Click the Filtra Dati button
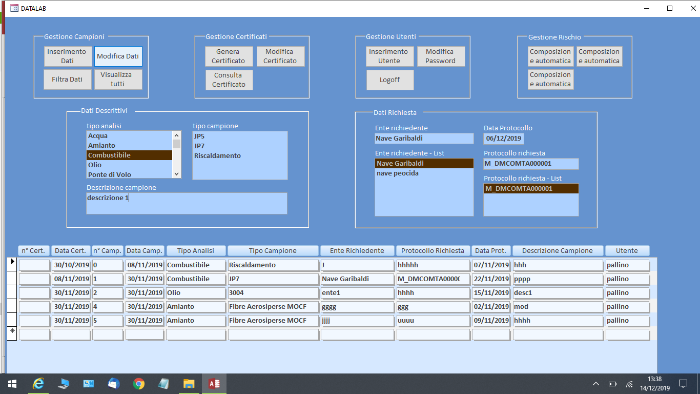The image size is (700, 394). pyautogui.click(x=67, y=79)
